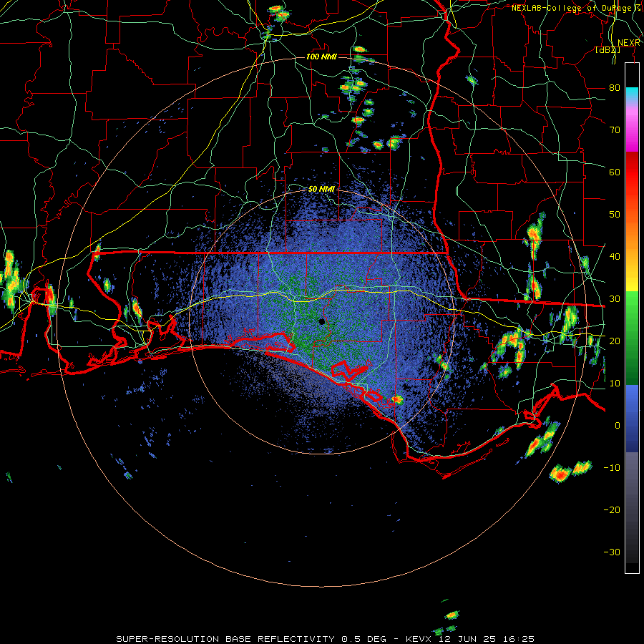Click the "50 NMI" range ring label
Image resolution: width=644 pixels, height=644 pixels.
[321, 190]
